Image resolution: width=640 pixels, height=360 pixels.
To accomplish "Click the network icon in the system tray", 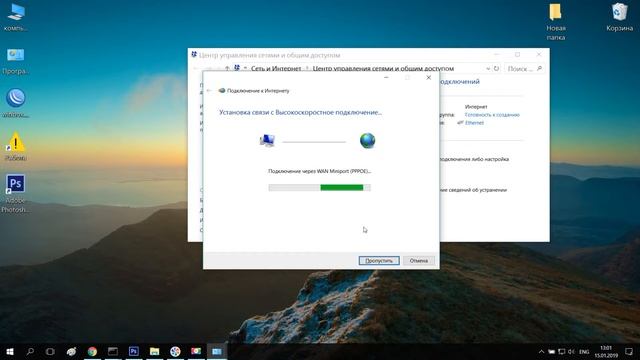I will pyautogui.click(x=562, y=351).
